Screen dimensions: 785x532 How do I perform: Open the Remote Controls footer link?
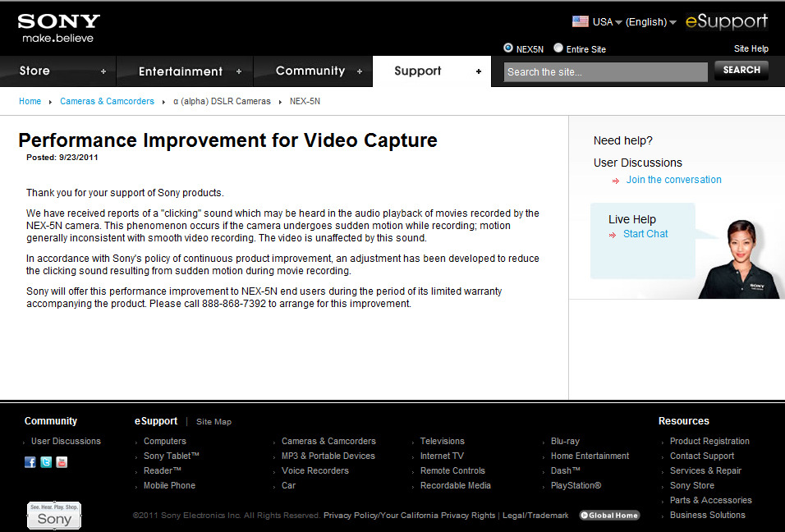pyautogui.click(x=452, y=470)
